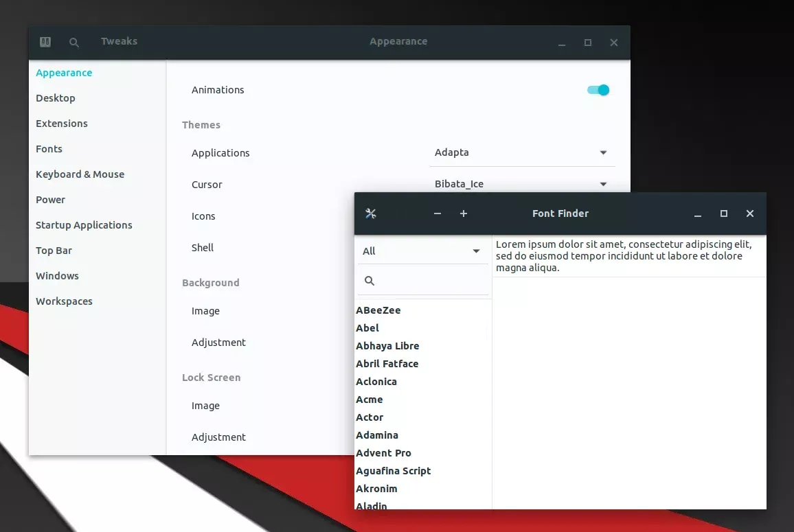Expand the Cursor theme dropdown showing Bibata_Ice
The height and width of the screenshot is (532, 794).
pyautogui.click(x=522, y=184)
